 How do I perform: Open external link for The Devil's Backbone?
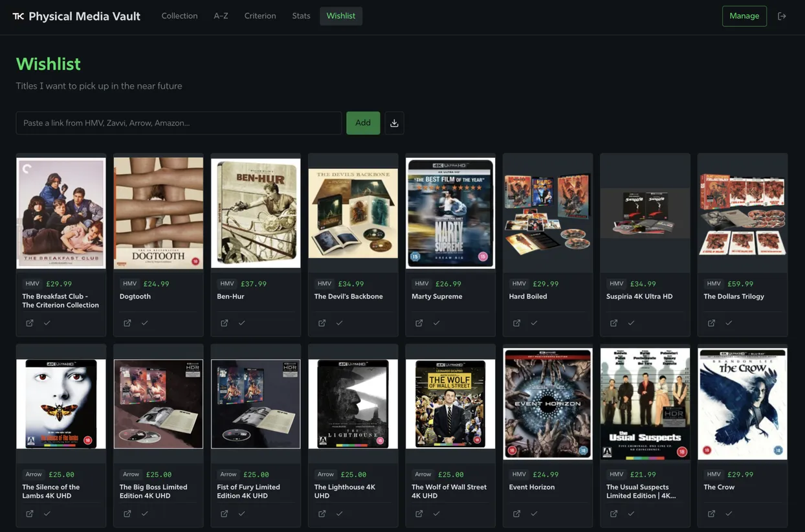pos(322,323)
